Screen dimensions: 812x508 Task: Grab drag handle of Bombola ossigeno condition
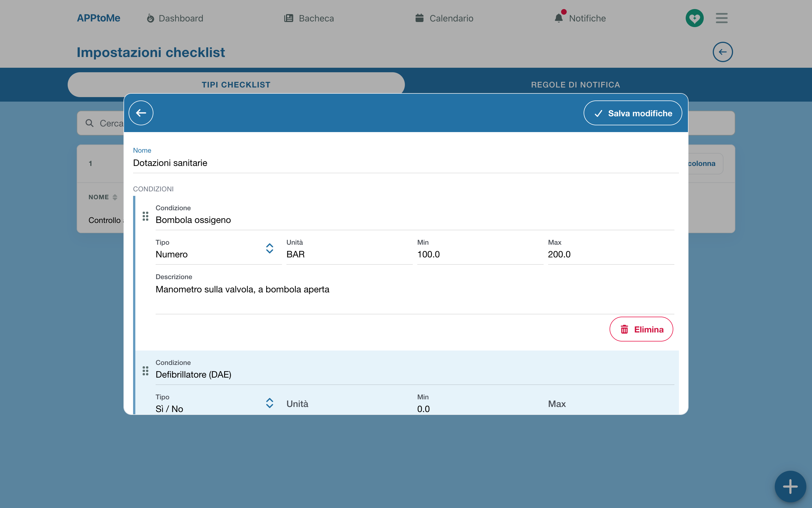pyautogui.click(x=145, y=216)
